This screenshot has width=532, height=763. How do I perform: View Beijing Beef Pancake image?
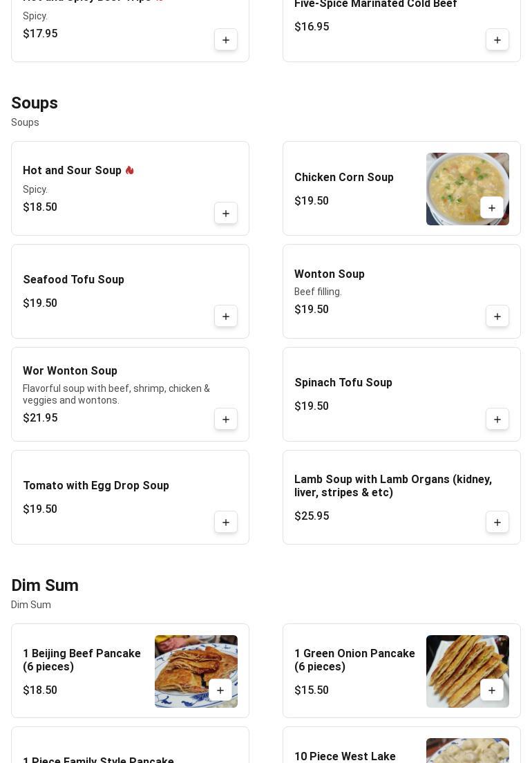tap(196, 671)
